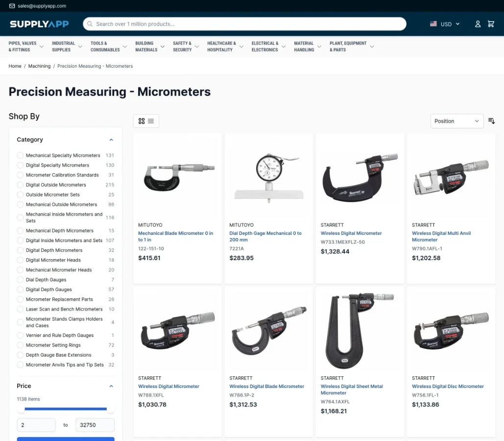The height and width of the screenshot is (441, 504).
Task: Select Micrometer Replacement Parts filter
Action: click(x=20, y=299)
